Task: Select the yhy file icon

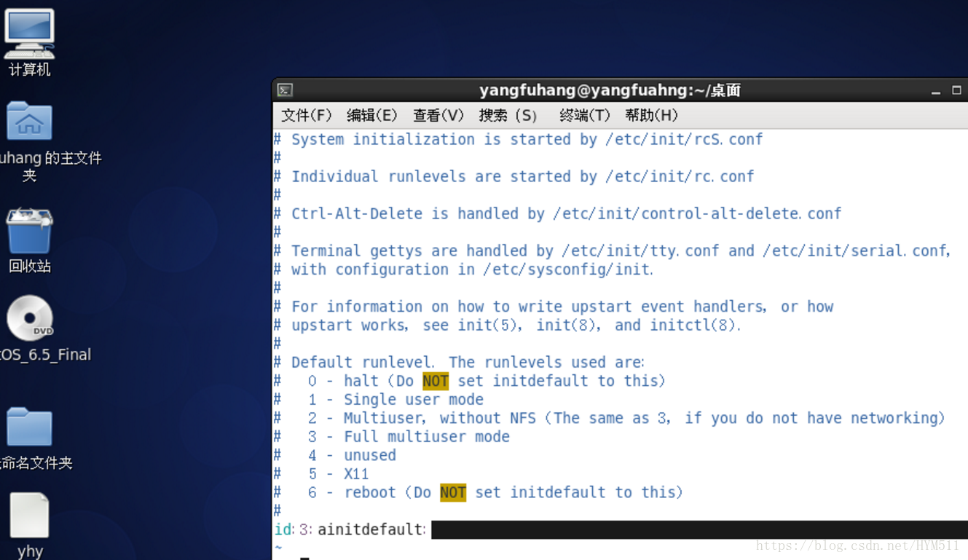Action: 29,515
